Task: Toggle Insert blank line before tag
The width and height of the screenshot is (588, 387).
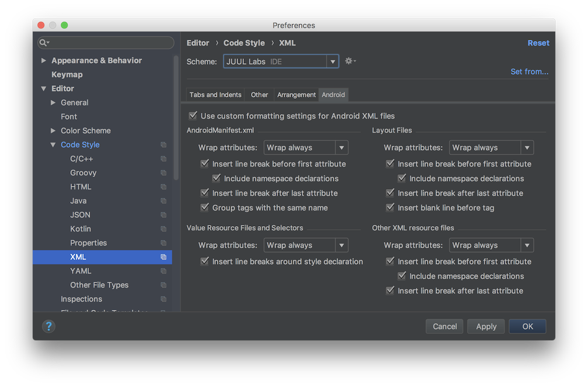Action: (x=390, y=207)
